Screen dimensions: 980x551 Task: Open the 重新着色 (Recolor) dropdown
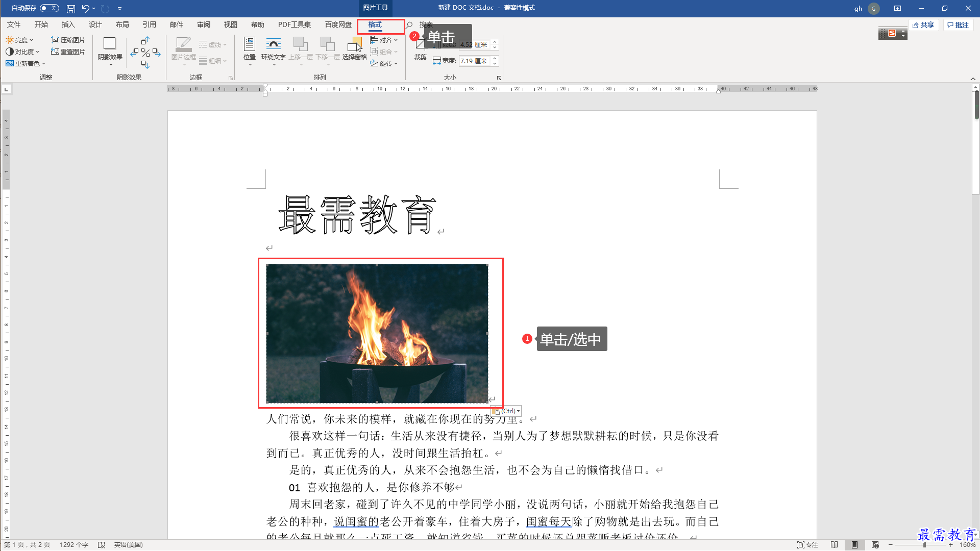coord(26,63)
